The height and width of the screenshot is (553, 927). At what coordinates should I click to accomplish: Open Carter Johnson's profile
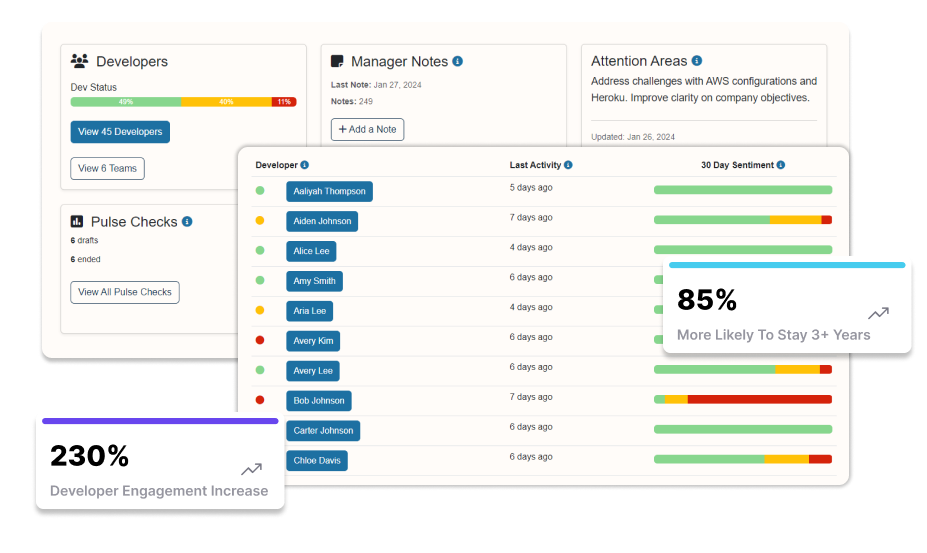[x=323, y=431]
